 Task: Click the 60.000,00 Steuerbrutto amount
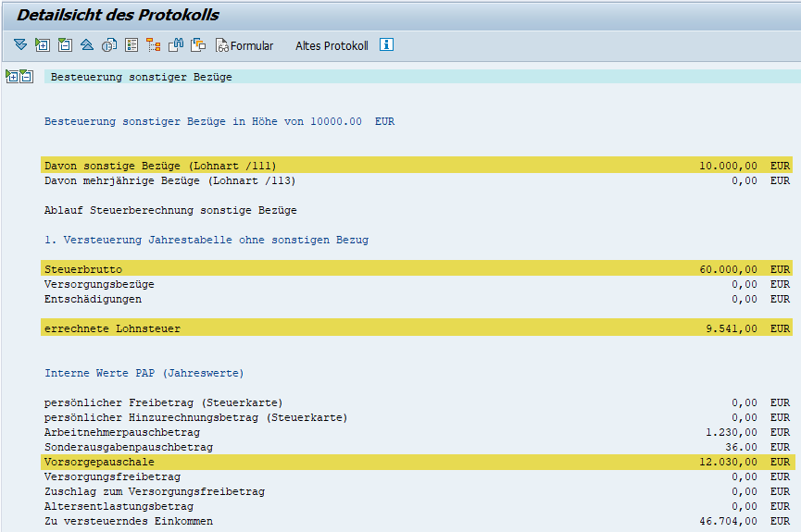(729, 269)
